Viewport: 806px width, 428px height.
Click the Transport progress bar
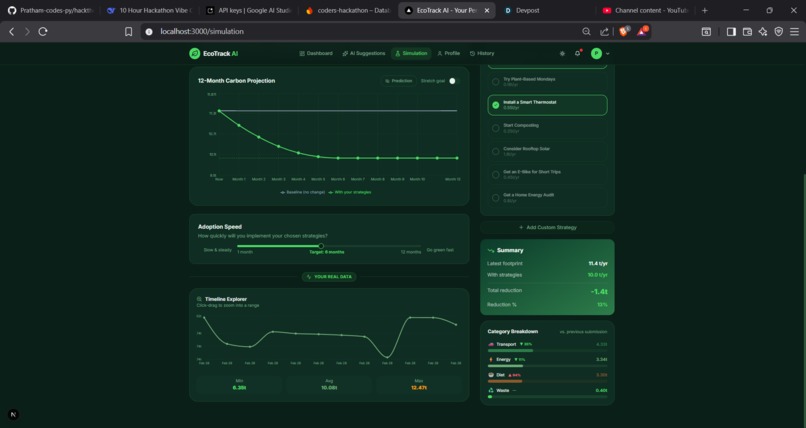point(547,350)
